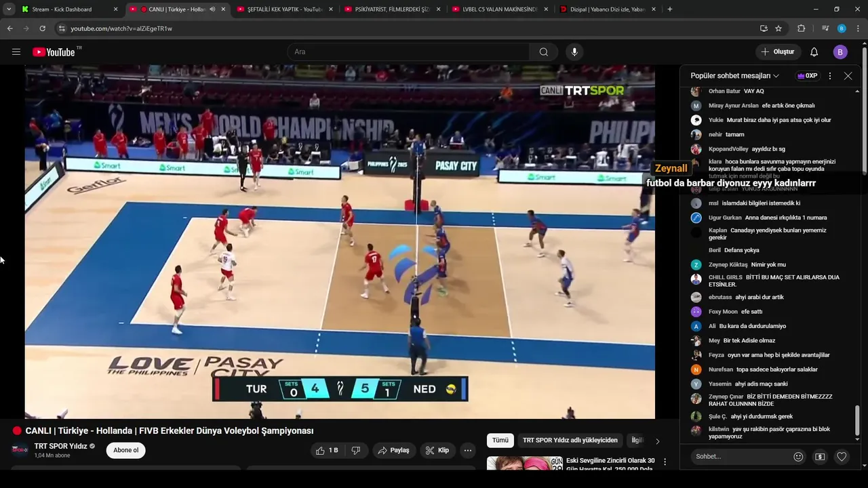Close the Stream - Kick Dashboard tab
The width and height of the screenshot is (868, 488).
[x=115, y=9]
